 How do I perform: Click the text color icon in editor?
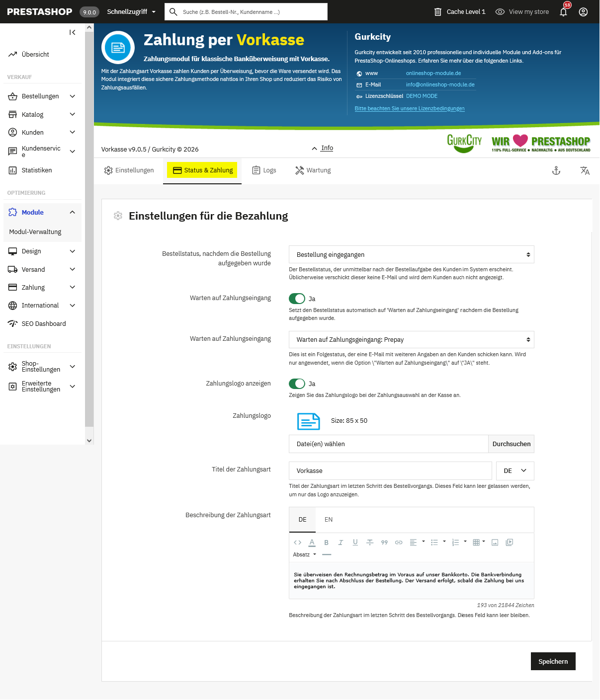[312, 543]
